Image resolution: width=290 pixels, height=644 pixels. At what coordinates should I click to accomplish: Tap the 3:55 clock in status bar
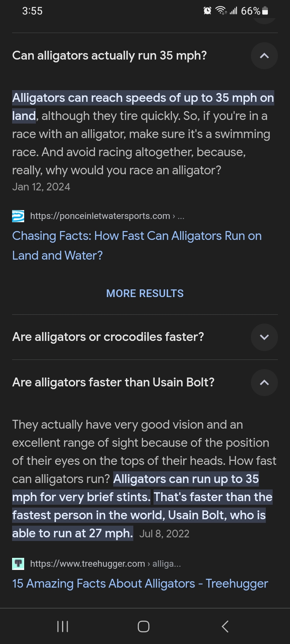(32, 11)
